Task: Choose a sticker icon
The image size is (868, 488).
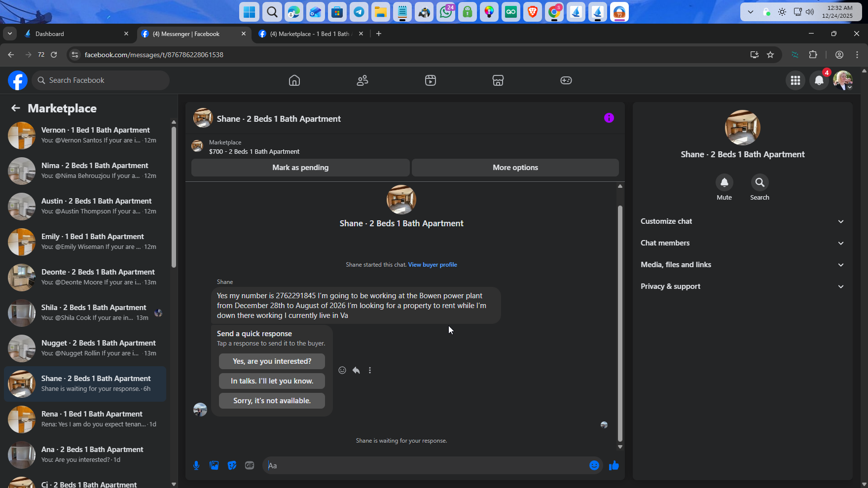Action: [x=232, y=465]
